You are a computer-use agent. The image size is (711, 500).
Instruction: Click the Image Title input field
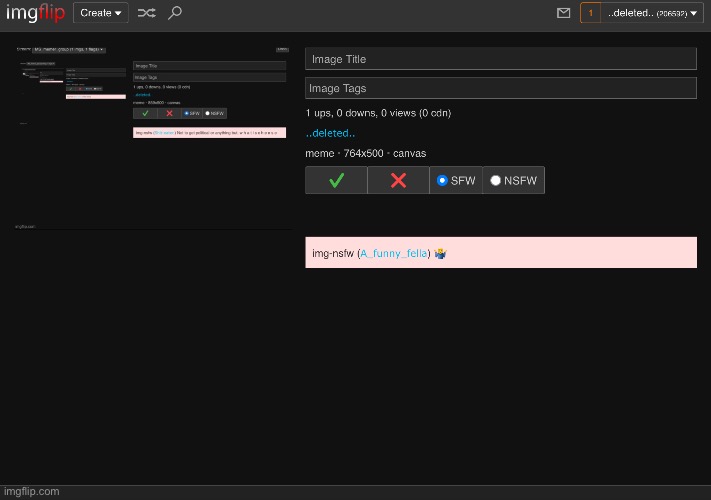coord(500,59)
